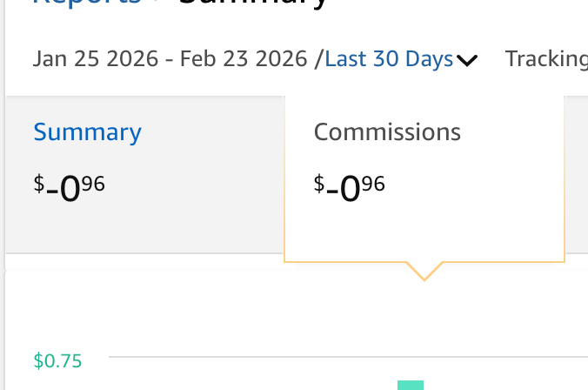Click the slash separator before Last 30 Days
588x390 pixels.
(x=318, y=59)
